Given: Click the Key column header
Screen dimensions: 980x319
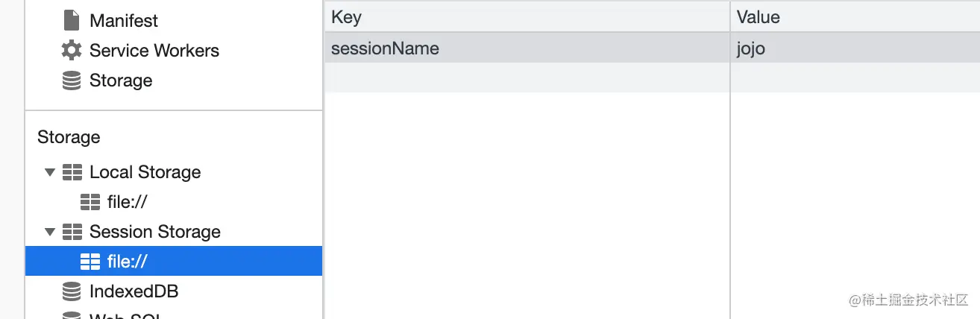Looking at the screenshot, I should (x=527, y=16).
